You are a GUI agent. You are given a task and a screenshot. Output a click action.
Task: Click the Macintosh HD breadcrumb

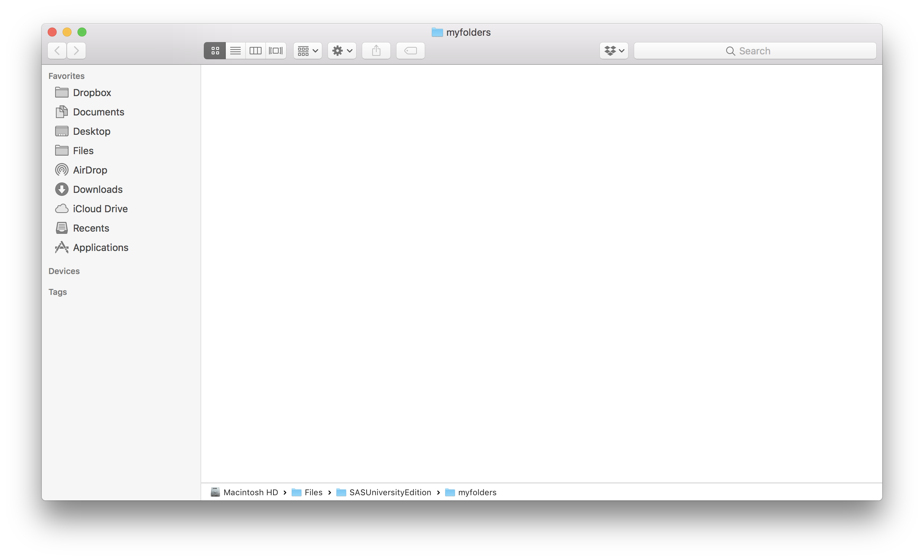250,492
